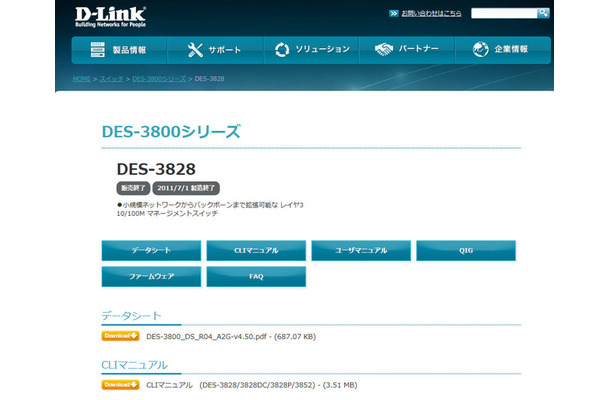Click the wrench tools icon beside サポート

(x=195, y=50)
